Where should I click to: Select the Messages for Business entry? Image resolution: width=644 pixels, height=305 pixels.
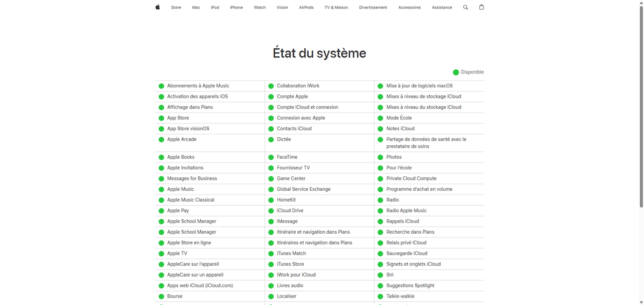point(192,178)
